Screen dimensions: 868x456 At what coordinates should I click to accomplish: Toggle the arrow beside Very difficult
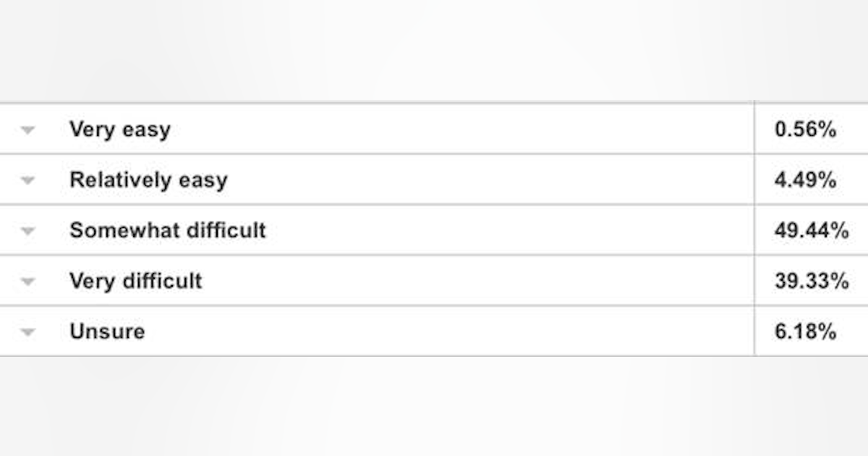pos(27,282)
